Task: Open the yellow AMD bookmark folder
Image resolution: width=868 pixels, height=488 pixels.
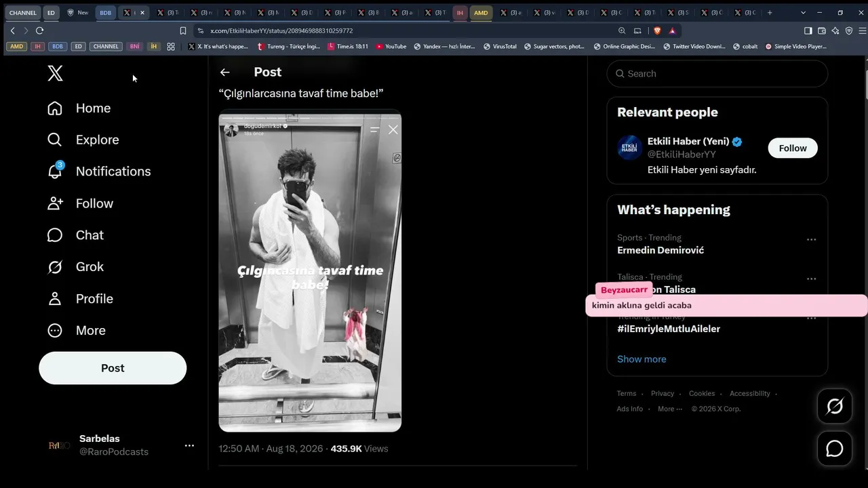Action: (x=17, y=47)
